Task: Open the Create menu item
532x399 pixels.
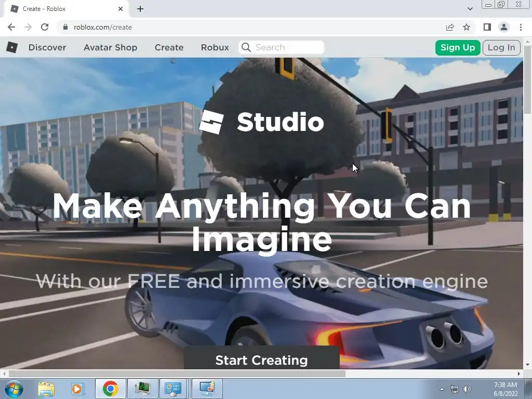Action: 169,47
